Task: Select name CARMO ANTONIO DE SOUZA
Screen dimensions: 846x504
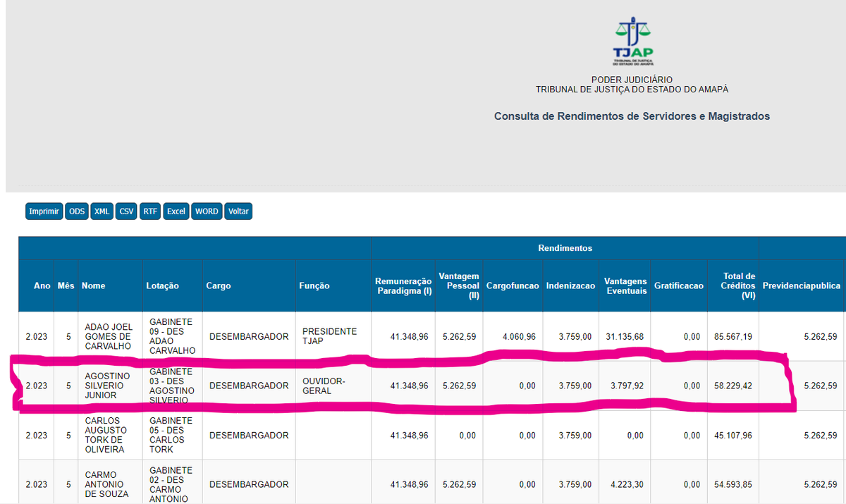Action: [x=106, y=484]
